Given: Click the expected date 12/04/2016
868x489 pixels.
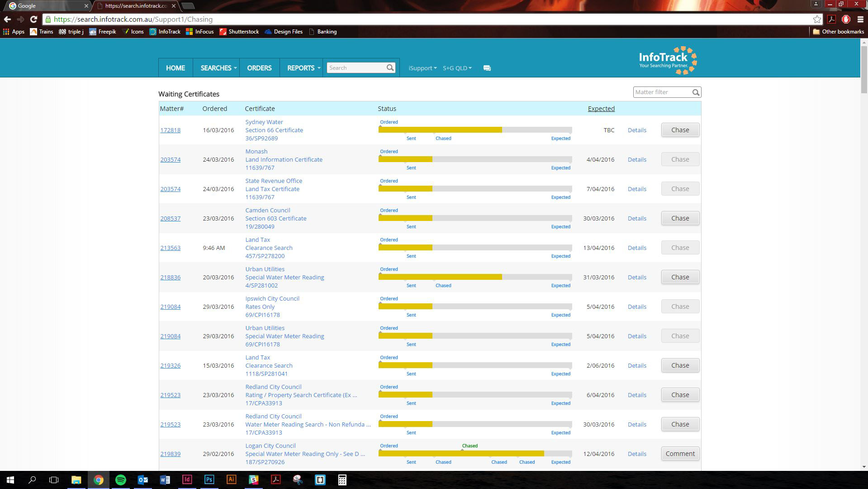Looking at the screenshot, I should point(599,454).
